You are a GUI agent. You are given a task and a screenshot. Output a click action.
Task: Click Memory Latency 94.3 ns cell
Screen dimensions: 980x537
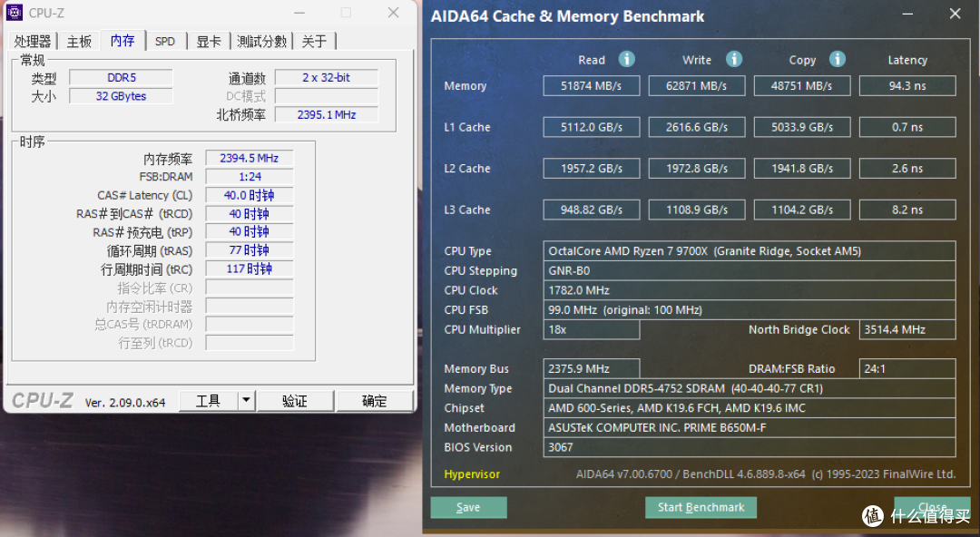click(x=907, y=85)
